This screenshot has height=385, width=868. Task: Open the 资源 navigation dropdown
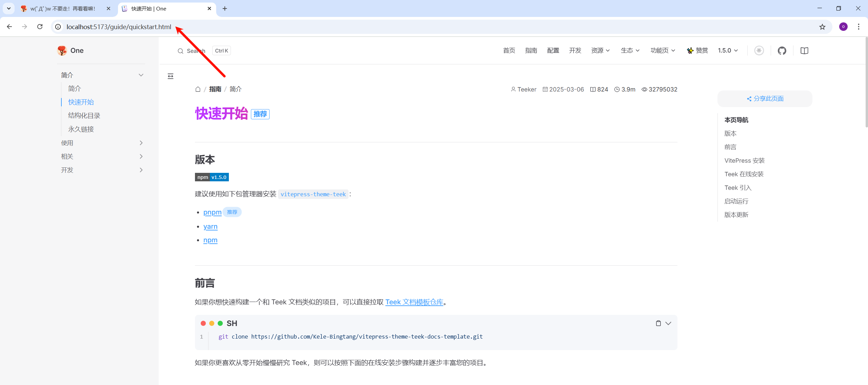[x=600, y=50]
